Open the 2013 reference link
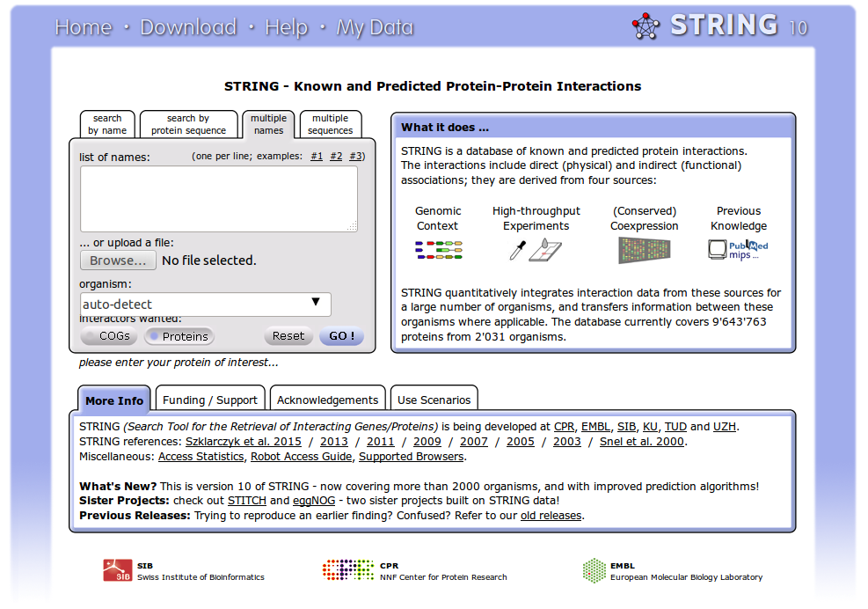868x609 pixels. coord(334,442)
